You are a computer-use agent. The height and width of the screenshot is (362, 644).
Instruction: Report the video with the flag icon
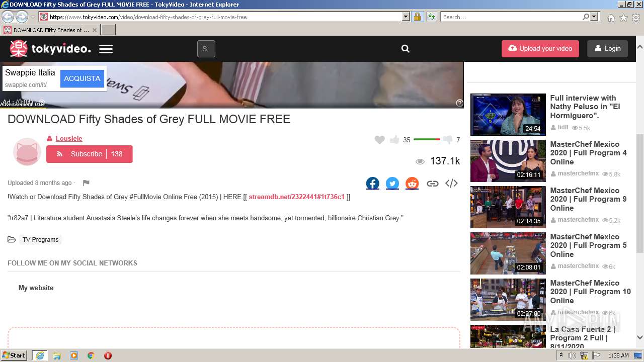click(86, 183)
